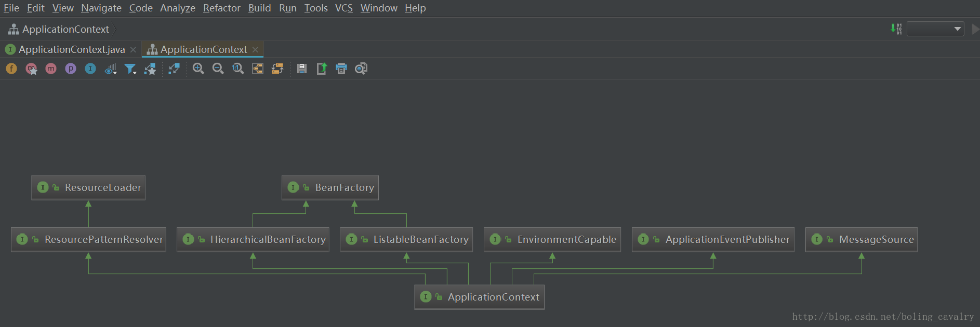Reset diagram to actual size

coord(238,69)
